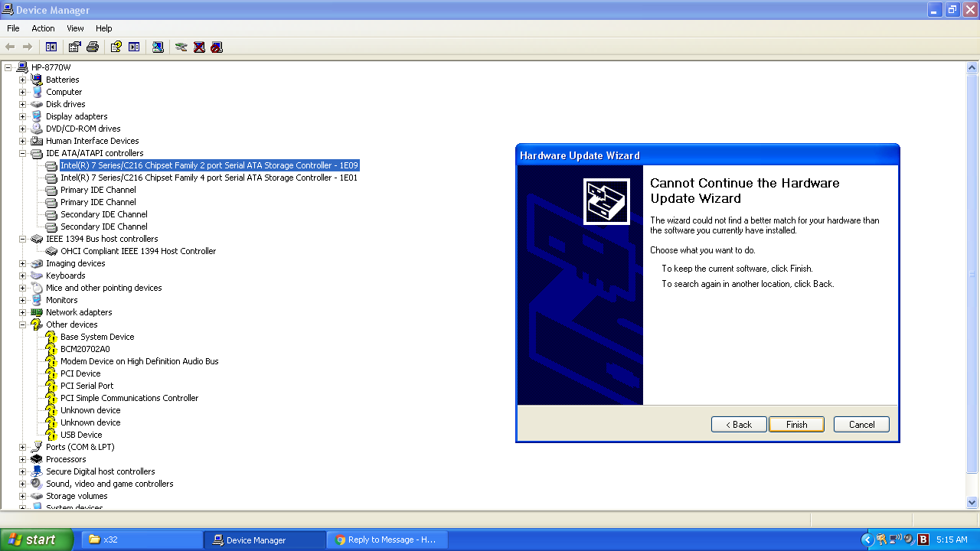Click the yellow question icon beside BCM20702A0

click(x=51, y=349)
